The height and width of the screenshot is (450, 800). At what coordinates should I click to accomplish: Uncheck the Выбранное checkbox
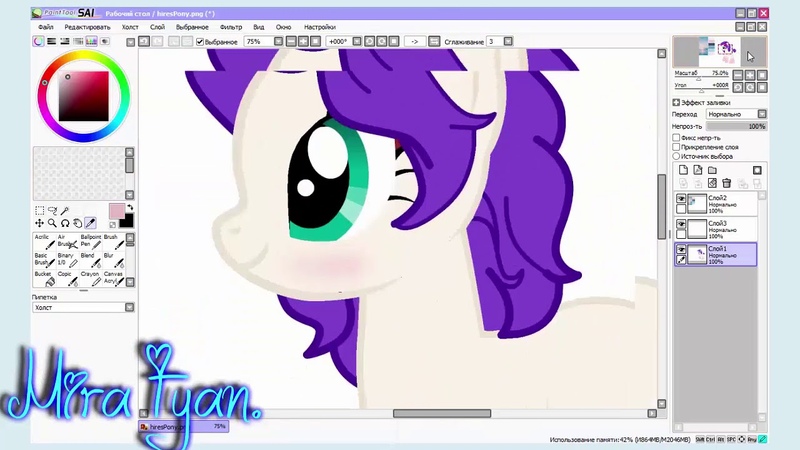200,42
